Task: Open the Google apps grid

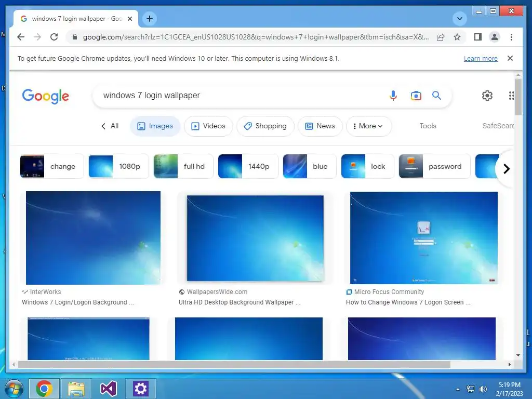Action: click(511, 96)
